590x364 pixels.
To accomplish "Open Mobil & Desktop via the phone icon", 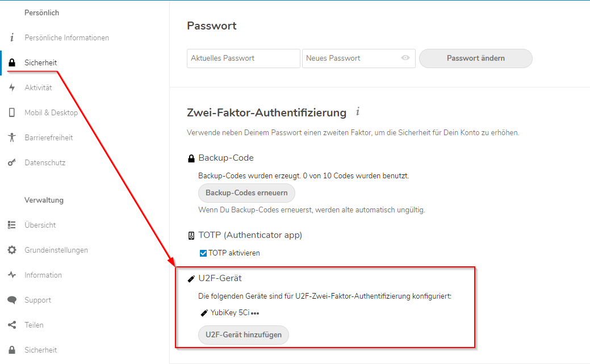I will pos(11,112).
